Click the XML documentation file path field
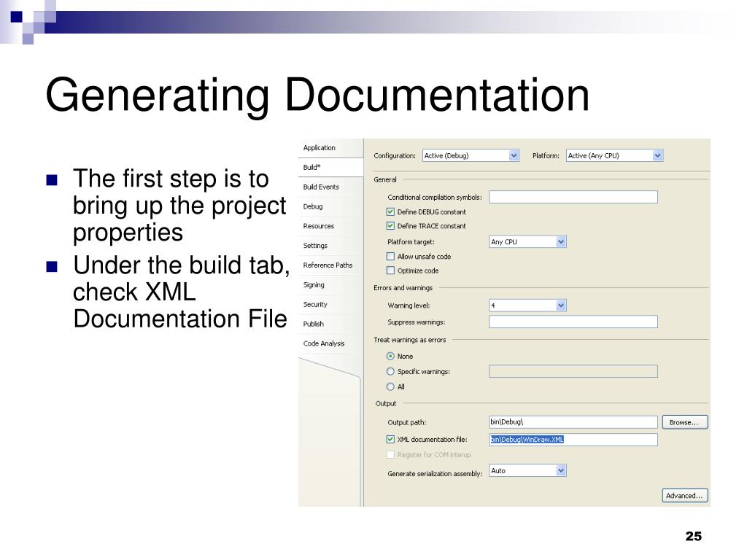 click(573, 440)
